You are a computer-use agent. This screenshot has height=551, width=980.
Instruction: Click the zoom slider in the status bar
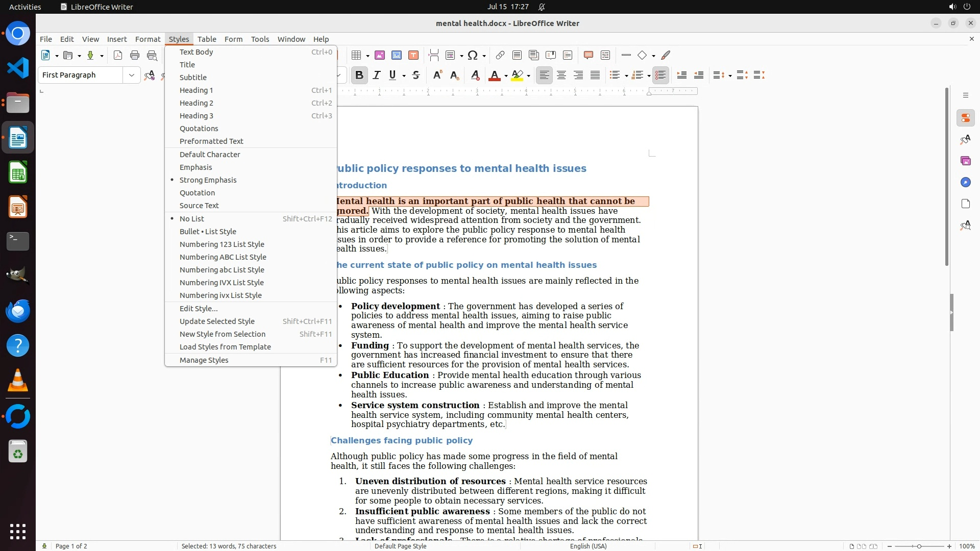(x=919, y=546)
